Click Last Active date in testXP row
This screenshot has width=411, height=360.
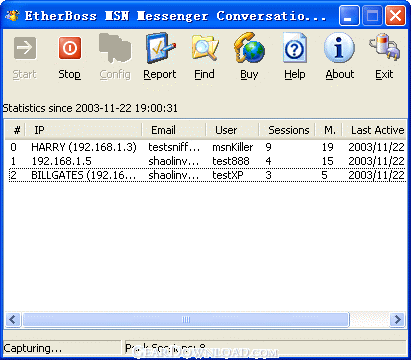click(x=376, y=175)
